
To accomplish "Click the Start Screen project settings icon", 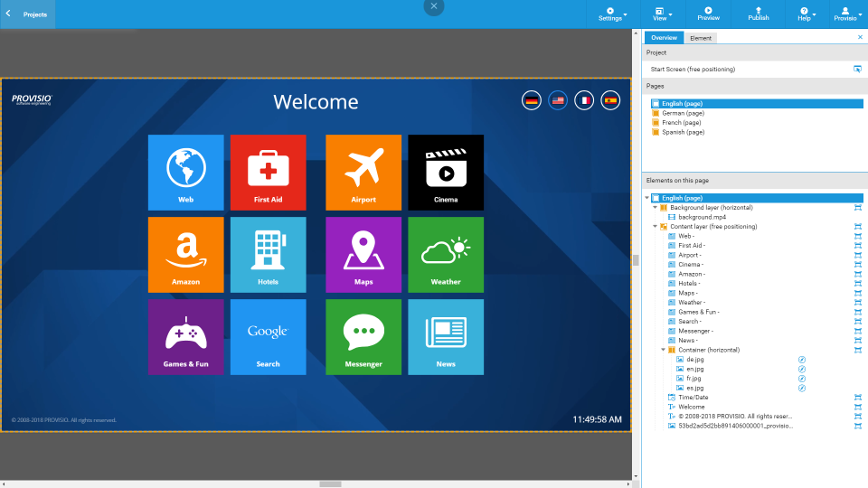I will click(x=857, y=70).
